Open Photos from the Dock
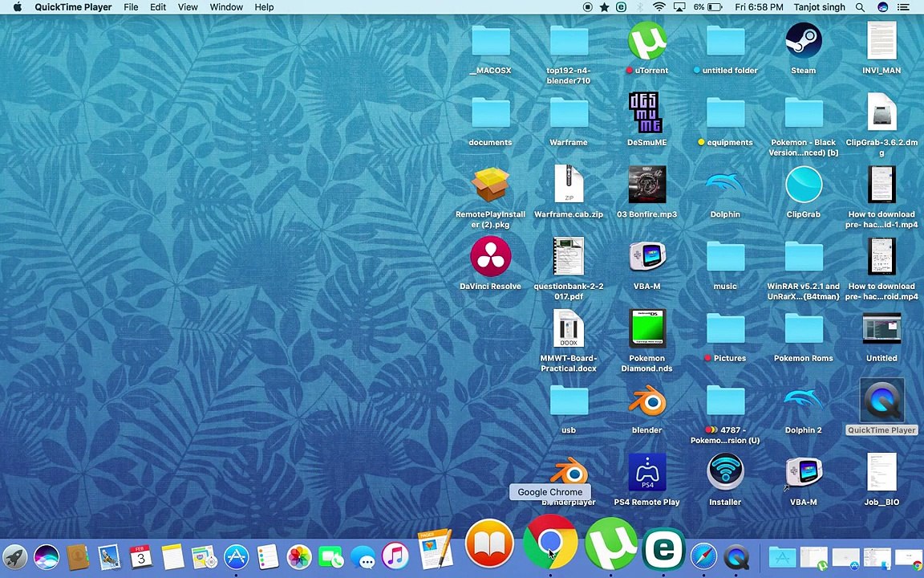924x578 pixels. (x=298, y=557)
